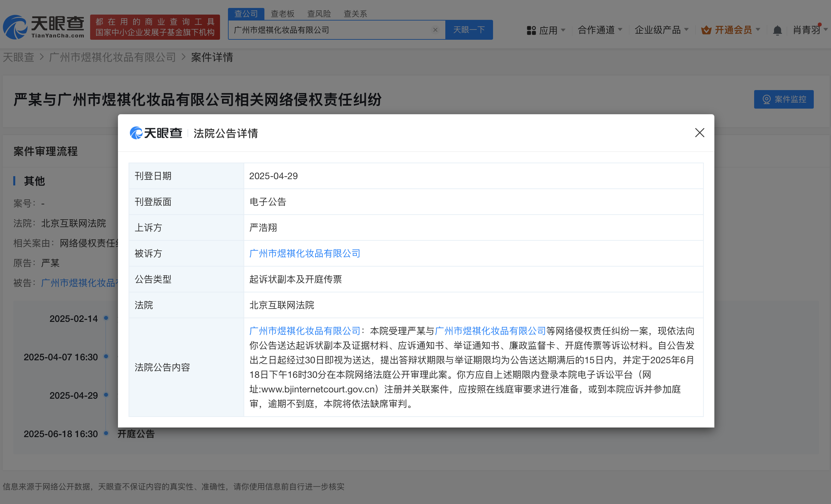Close the 法院公告详情 dialog
831x504 pixels.
click(699, 132)
